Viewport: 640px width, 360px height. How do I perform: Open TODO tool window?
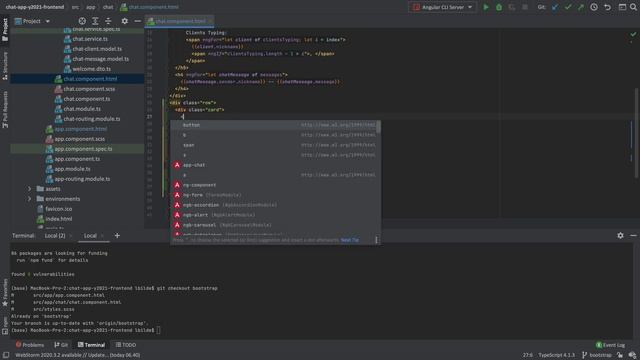(126, 345)
